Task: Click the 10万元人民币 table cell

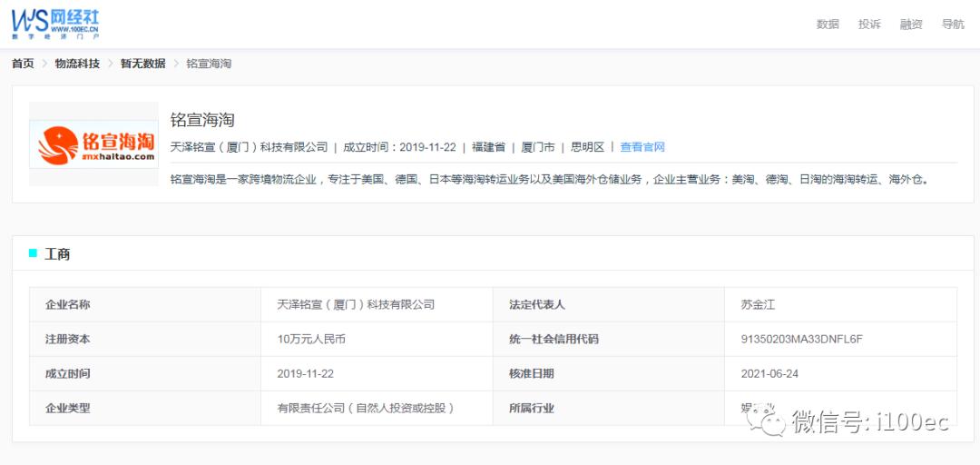Action: tap(311, 339)
